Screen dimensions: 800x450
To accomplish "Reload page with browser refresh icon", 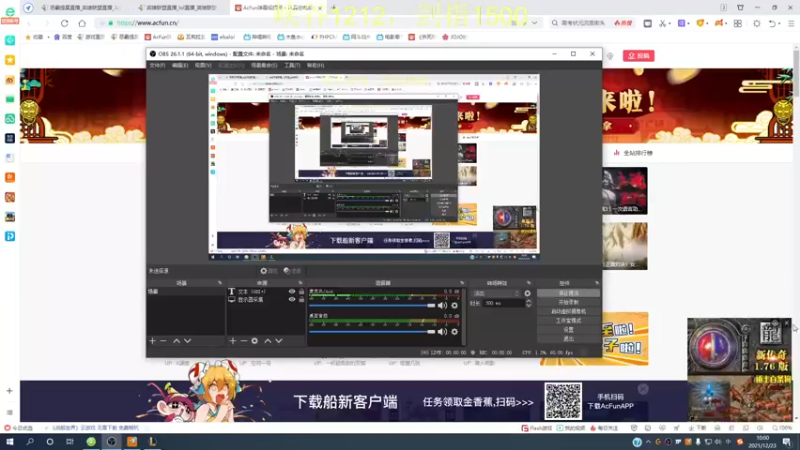I will click(x=64, y=23).
